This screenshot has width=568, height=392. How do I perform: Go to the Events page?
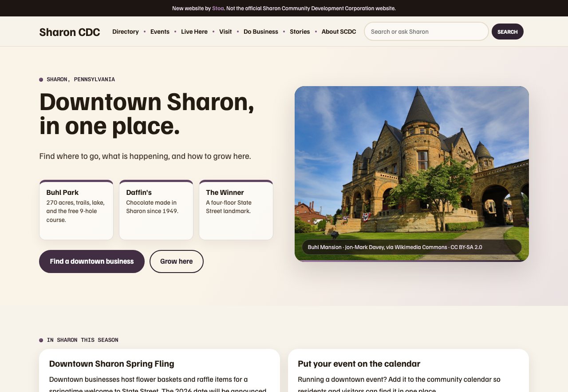point(160,32)
